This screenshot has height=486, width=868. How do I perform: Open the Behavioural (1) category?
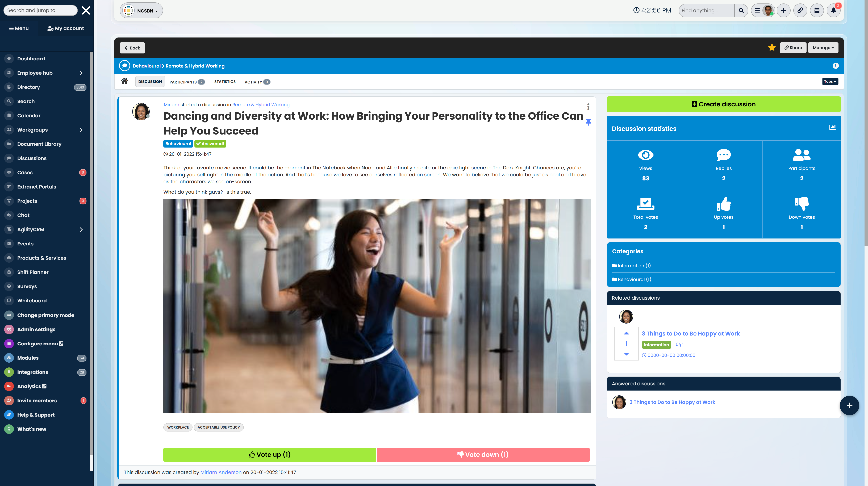click(x=631, y=279)
